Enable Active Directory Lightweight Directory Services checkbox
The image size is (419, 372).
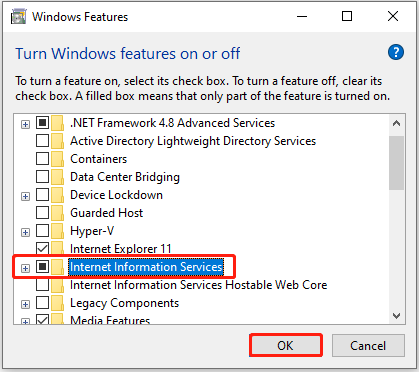(42, 141)
